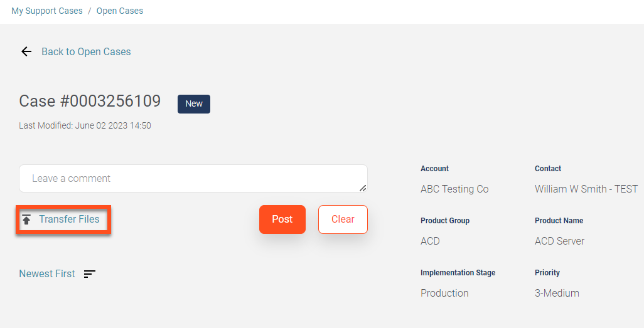
Task: Click the Last Modified date text
Action: click(85, 125)
